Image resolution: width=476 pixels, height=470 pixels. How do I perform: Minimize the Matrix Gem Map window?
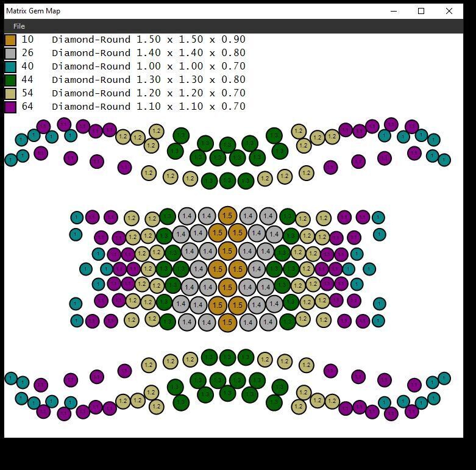(x=394, y=11)
